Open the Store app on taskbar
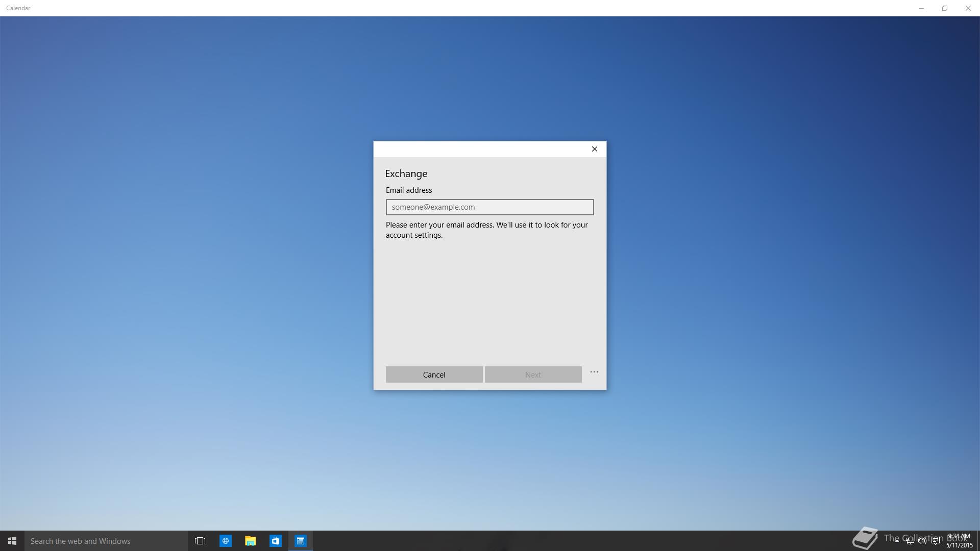The height and width of the screenshot is (551, 980). [275, 541]
